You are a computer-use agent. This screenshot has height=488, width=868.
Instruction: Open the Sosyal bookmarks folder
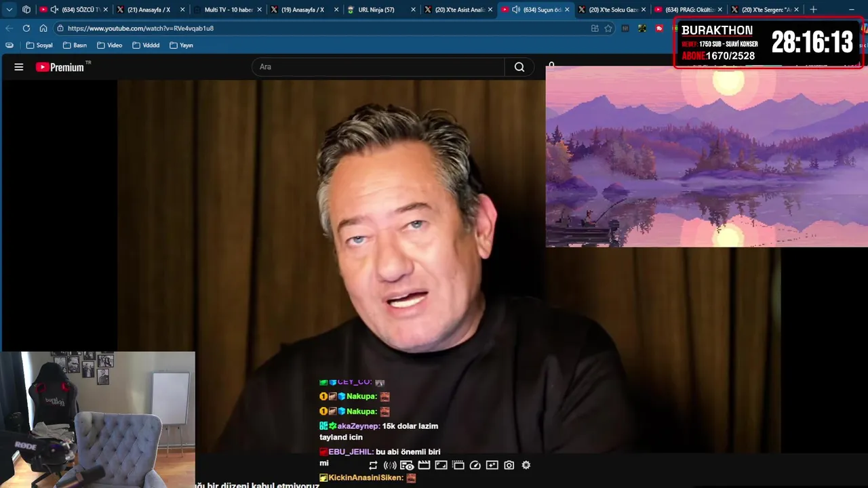[x=39, y=45]
